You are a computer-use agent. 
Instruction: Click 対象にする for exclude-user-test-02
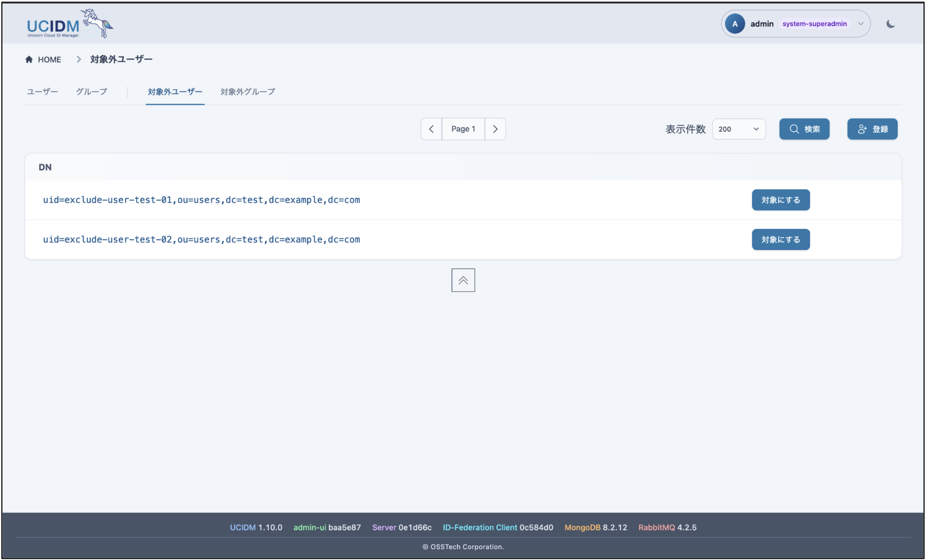(x=780, y=239)
